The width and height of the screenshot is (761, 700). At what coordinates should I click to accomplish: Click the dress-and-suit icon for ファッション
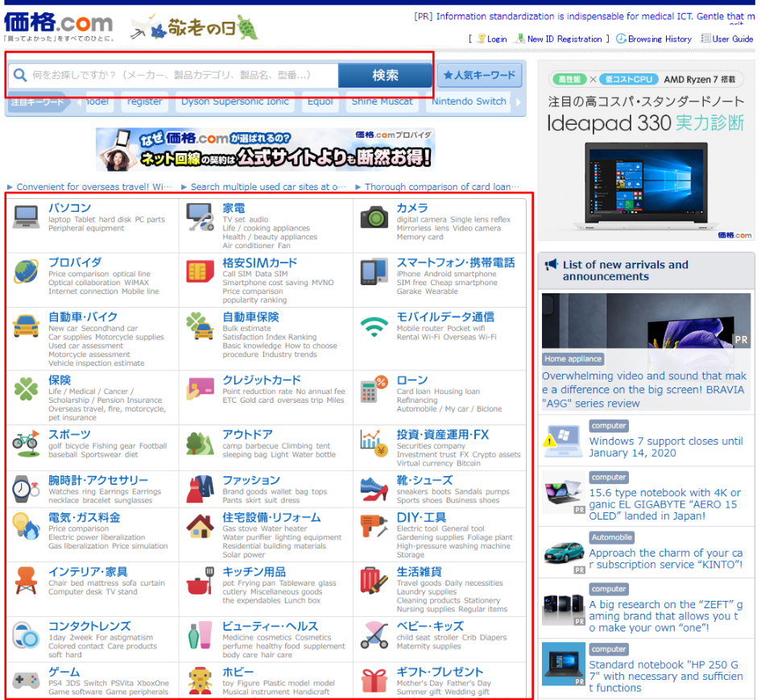tap(201, 489)
